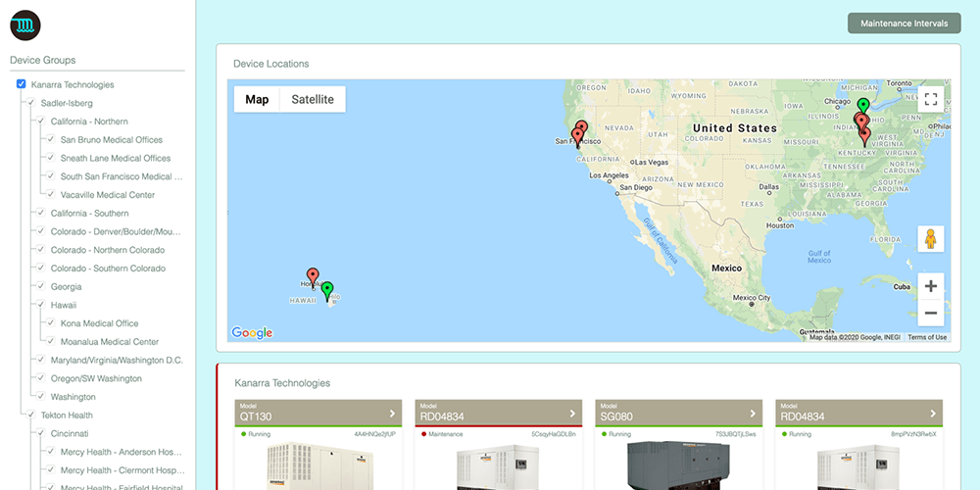Image resolution: width=980 pixels, height=490 pixels.
Task: Select Colorado - Southern Colorado group
Action: point(108,269)
